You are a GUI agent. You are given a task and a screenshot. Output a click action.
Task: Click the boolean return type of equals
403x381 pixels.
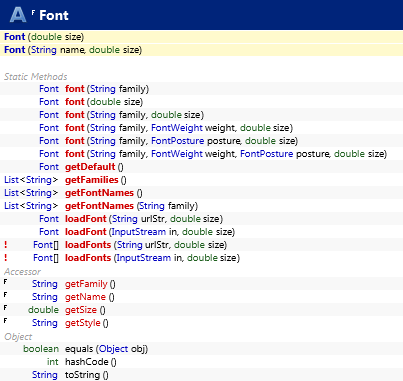[x=41, y=349]
